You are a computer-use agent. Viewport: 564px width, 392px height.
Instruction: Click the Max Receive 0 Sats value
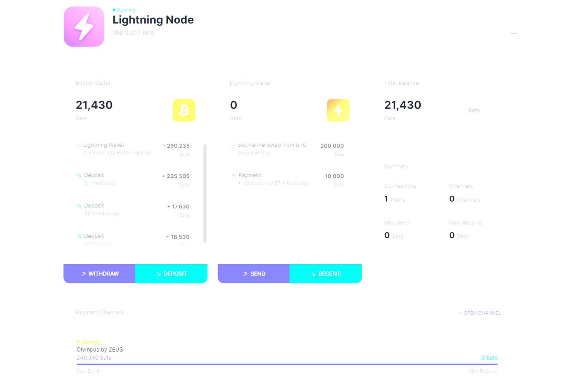click(x=459, y=236)
